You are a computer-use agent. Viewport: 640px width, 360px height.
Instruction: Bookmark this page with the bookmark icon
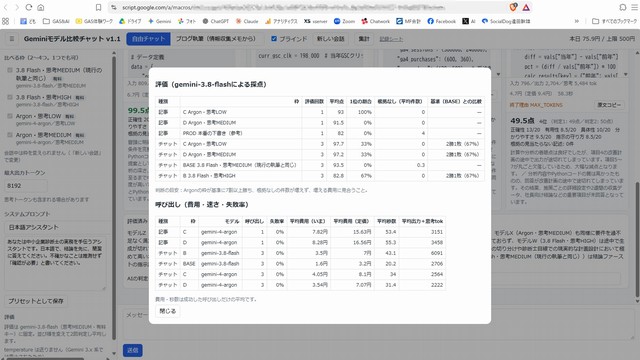click(x=98, y=7)
